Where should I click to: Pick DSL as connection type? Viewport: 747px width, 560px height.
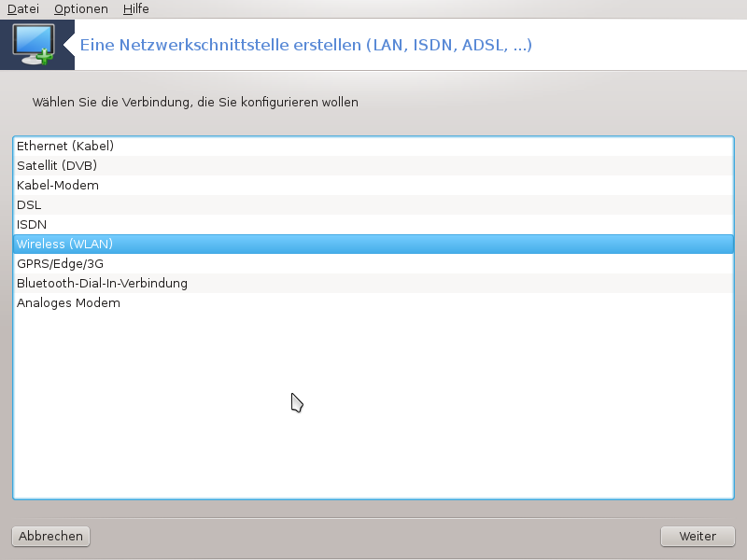point(29,204)
